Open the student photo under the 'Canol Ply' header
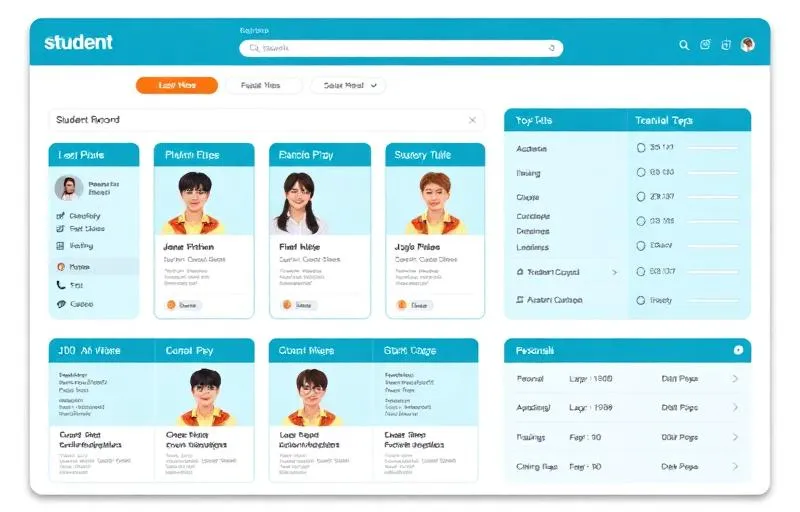Screen dimensions: 800x512 (206, 397)
